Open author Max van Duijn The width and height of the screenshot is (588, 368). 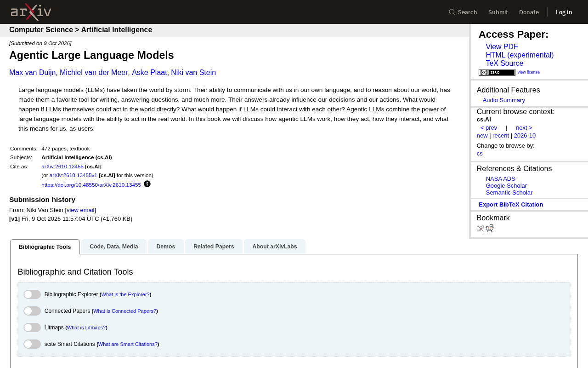[x=33, y=73]
